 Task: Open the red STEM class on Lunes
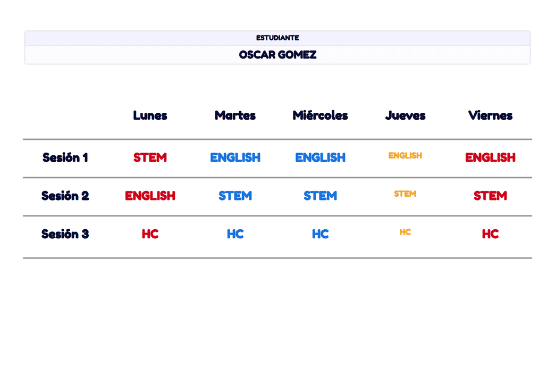(150, 157)
